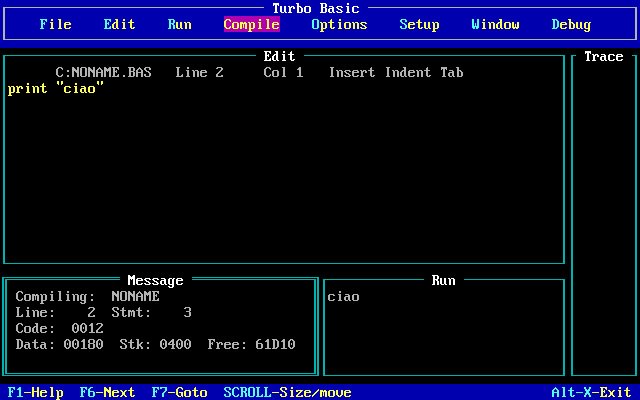The width and height of the screenshot is (640, 400).
Task: Select the Message window title
Action: (156, 280)
